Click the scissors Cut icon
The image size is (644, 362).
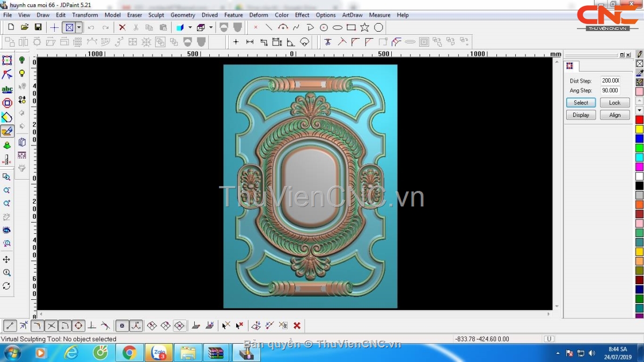pos(136,27)
